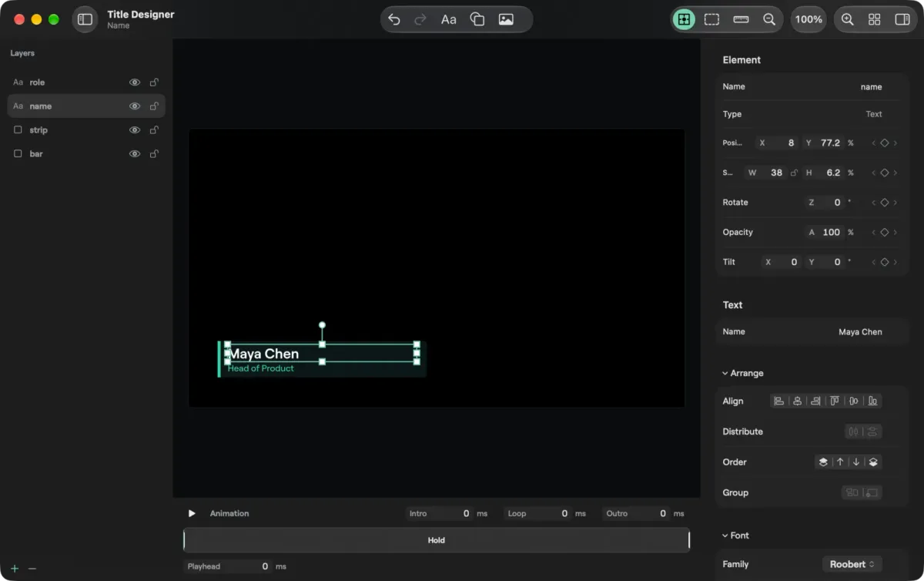Show the rulers via ruler icon
The height and width of the screenshot is (581, 924).
[x=742, y=19]
